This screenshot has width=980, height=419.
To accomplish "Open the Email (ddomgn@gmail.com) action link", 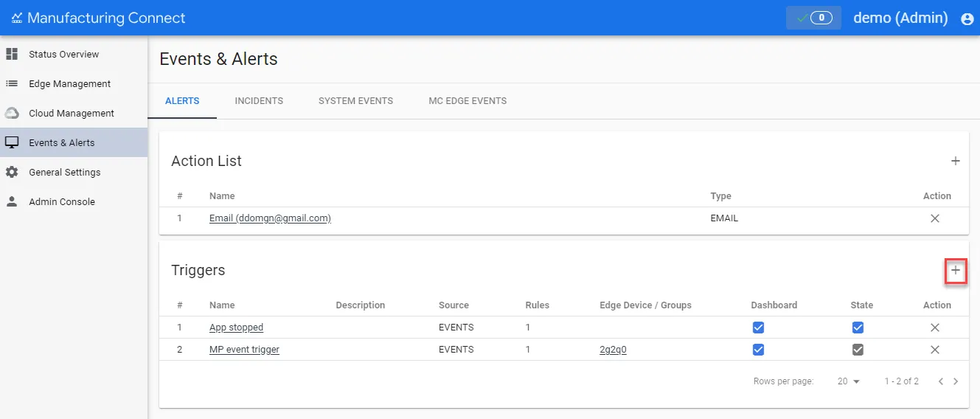I will click(270, 218).
